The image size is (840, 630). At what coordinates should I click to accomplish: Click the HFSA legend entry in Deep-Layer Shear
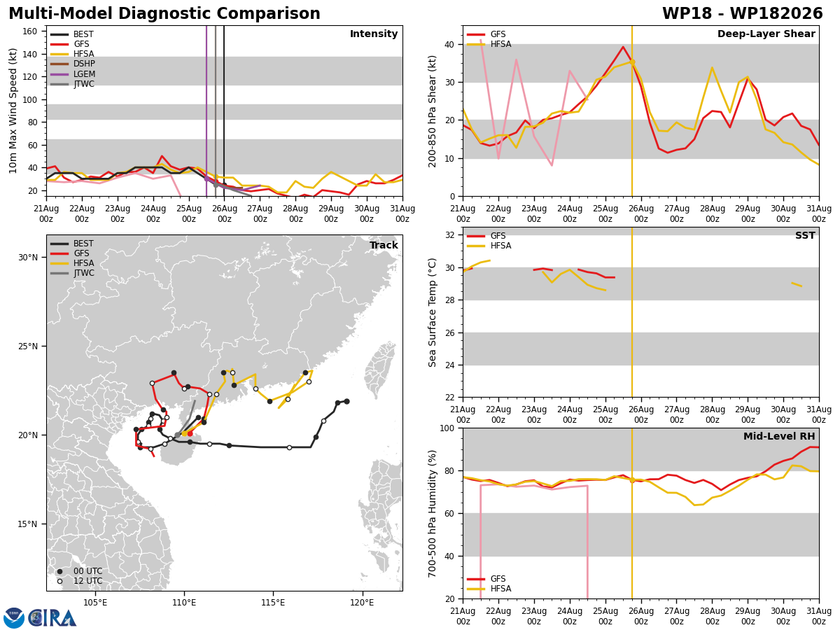tap(489, 44)
